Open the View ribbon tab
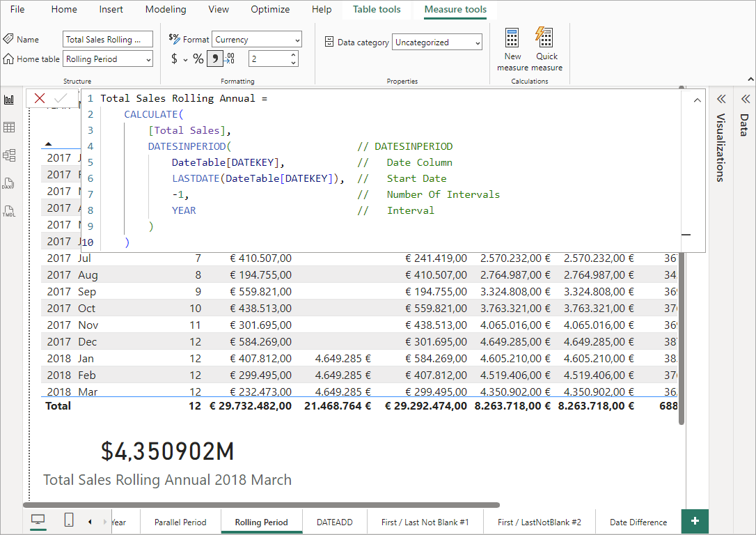This screenshot has height=535, width=756. (x=219, y=9)
